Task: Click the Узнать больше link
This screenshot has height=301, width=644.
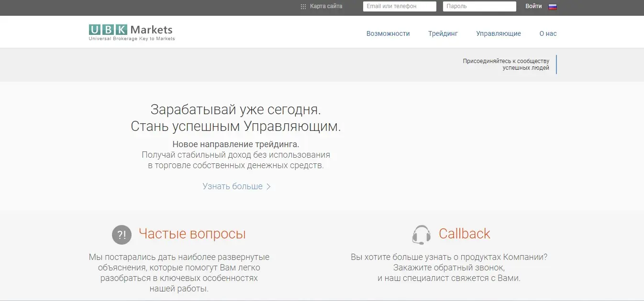Action: [x=233, y=186]
